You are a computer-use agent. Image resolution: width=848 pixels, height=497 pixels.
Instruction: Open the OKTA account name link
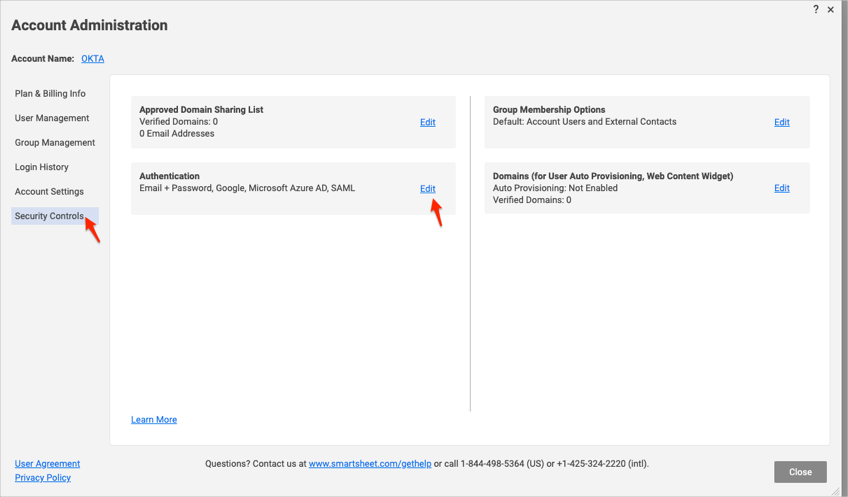click(92, 59)
